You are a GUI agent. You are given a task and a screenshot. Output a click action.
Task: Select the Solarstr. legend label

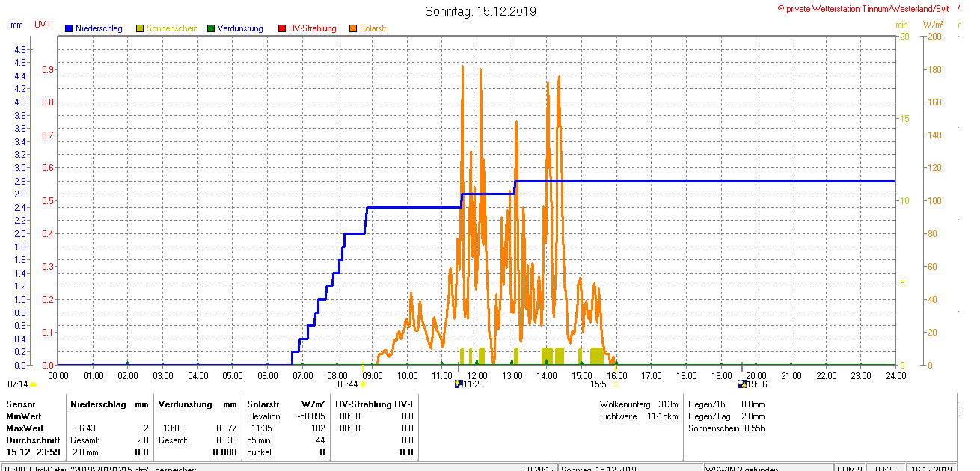[x=374, y=28]
